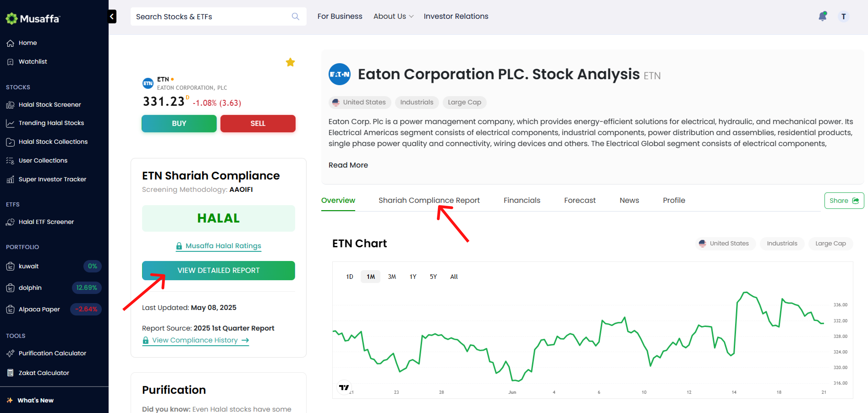Click the search magnifier icon
This screenshot has width=868, height=413.
(296, 16)
